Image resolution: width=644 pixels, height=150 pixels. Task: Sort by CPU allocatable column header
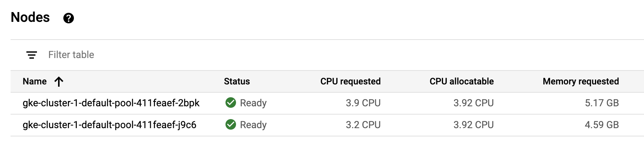coord(462,81)
